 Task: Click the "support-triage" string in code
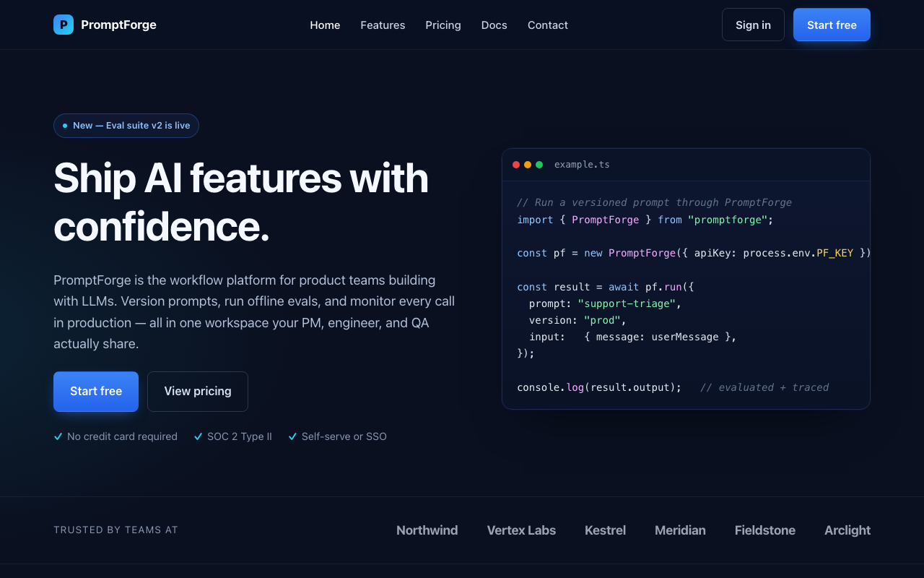627,303
